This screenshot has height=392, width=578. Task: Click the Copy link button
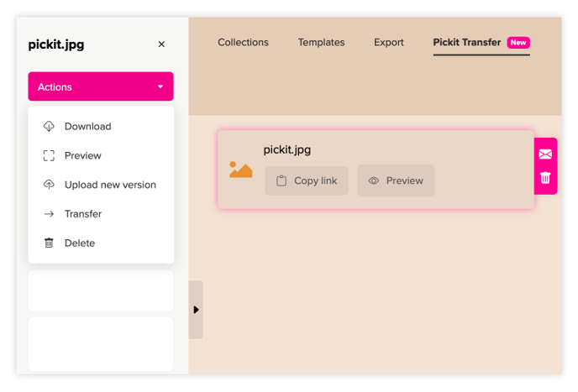click(307, 180)
